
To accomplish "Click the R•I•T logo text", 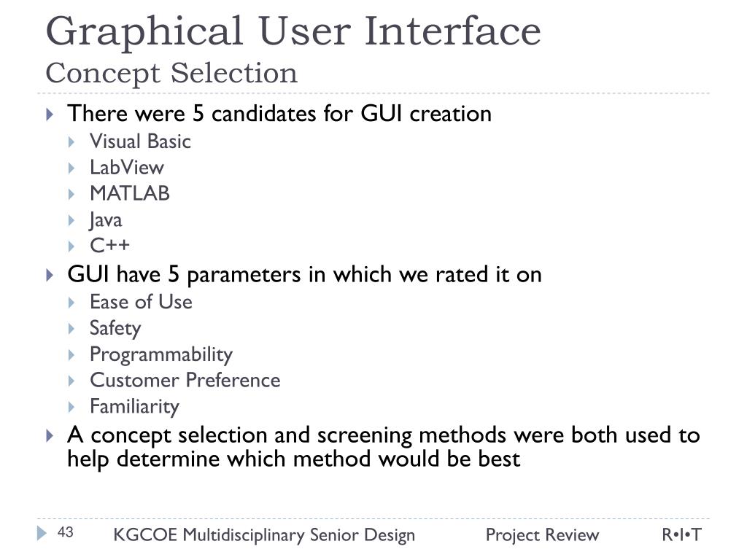I will [681, 535].
